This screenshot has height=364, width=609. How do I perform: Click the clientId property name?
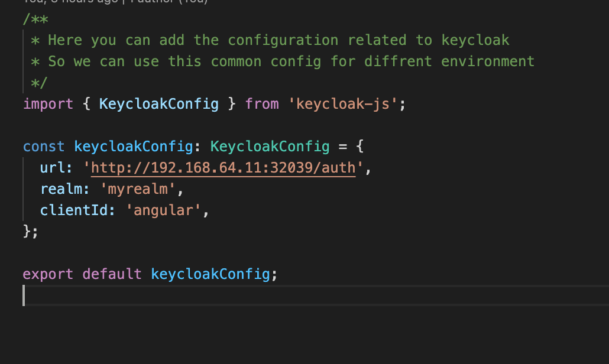click(74, 210)
